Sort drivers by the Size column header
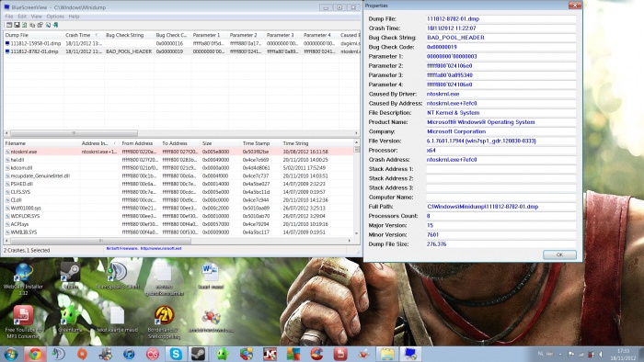The width and height of the screenshot is (644, 362). (x=221, y=143)
